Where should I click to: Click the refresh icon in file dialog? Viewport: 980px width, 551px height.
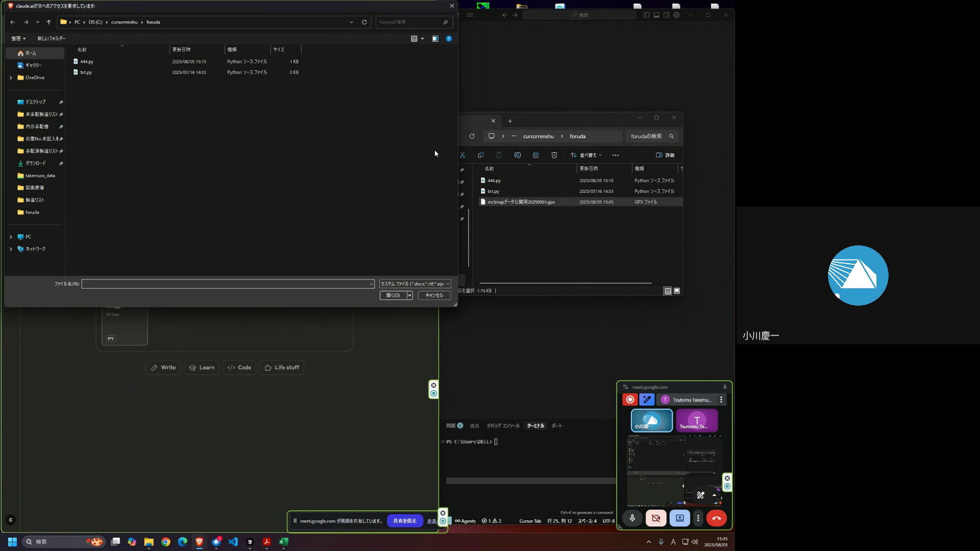point(364,22)
